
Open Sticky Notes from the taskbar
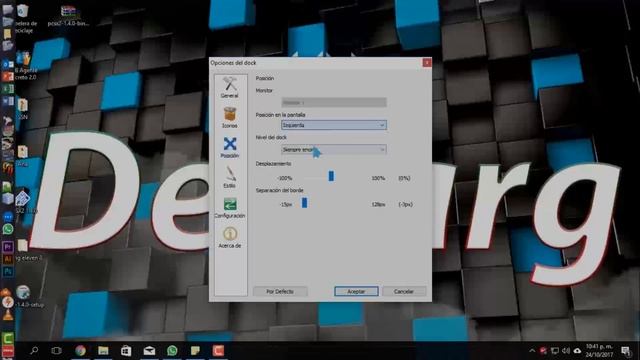[x=195, y=350]
